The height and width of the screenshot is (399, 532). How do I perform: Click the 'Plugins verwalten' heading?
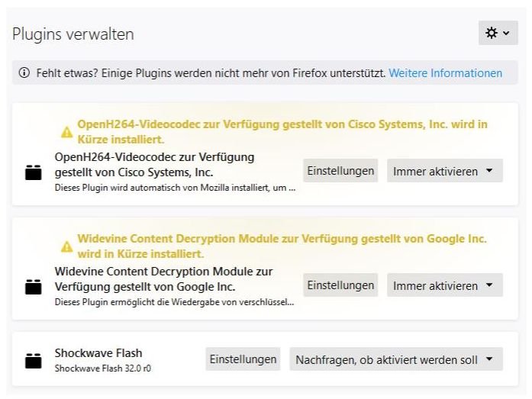73,34
